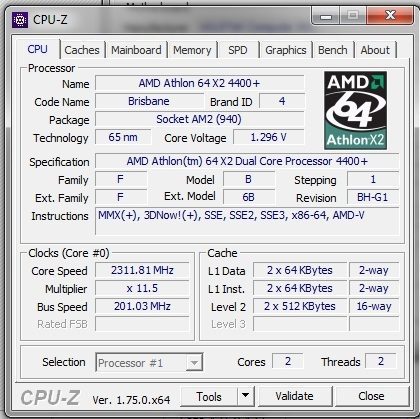420x419 pixels.
Task: Click the Specification field
Action: [247, 161]
